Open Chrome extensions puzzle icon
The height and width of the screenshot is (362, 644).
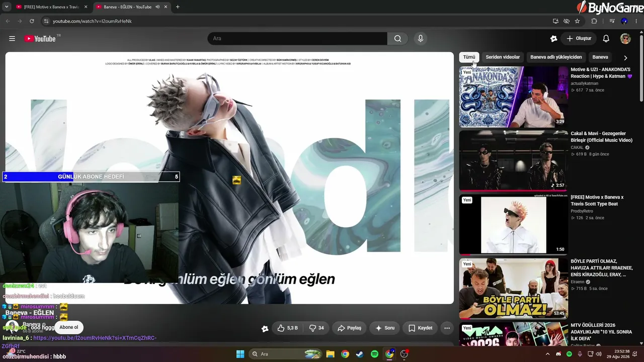click(x=594, y=21)
